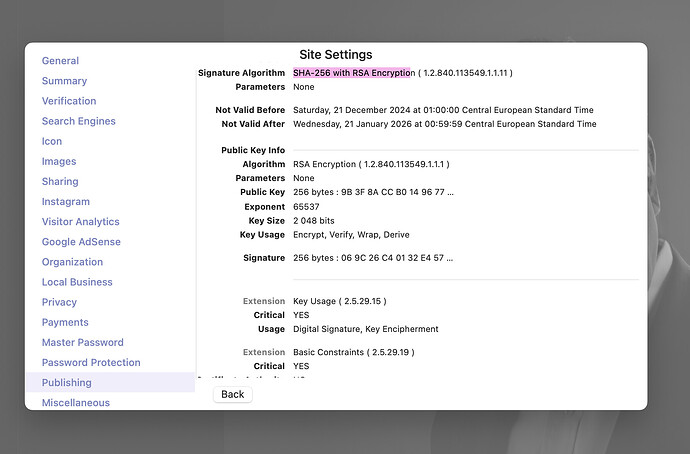Click RSA Encryption algorithm value
This screenshot has width=690, height=454.
[x=371, y=164]
